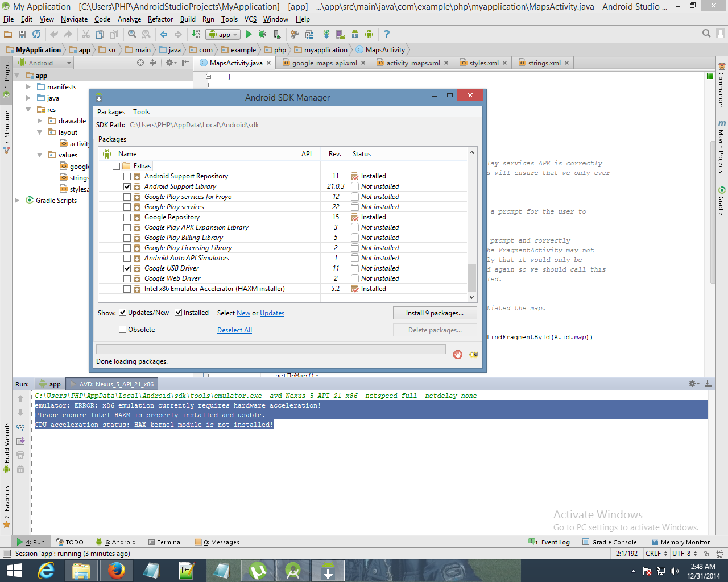Open Internet Explorer from the taskbar
The width and height of the screenshot is (728, 582).
click(45, 570)
